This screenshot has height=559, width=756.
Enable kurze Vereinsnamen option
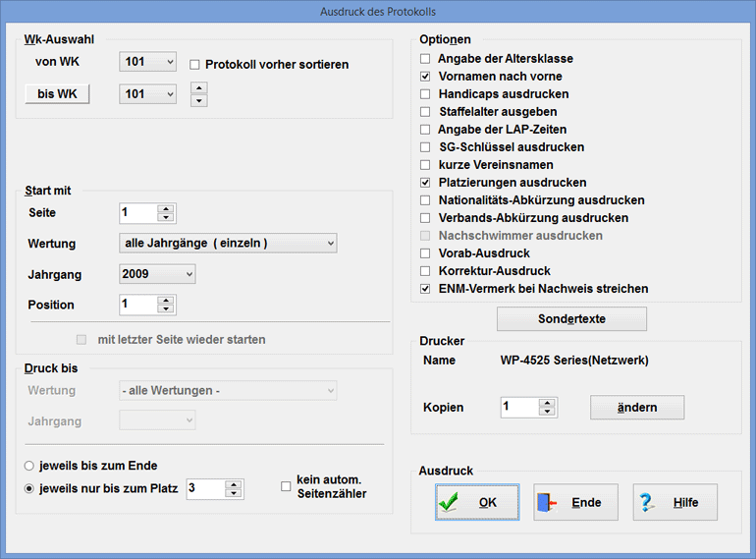(x=425, y=164)
